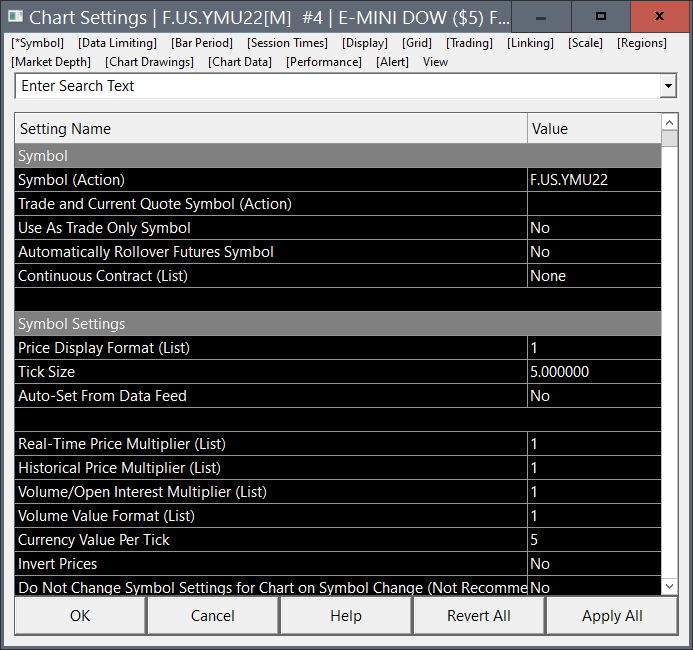
Task: Maximize the Chart Settings window
Action: (601, 17)
